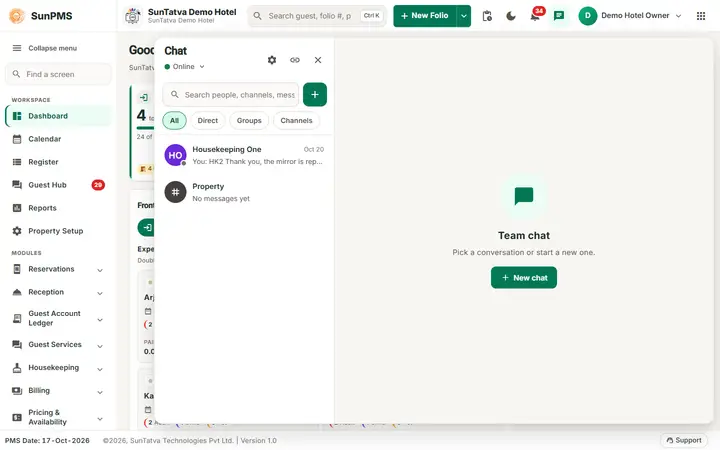The height and width of the screenshot is (450, 720).
Task: Click the chat search people field
Action: click(x=231, y=95)
